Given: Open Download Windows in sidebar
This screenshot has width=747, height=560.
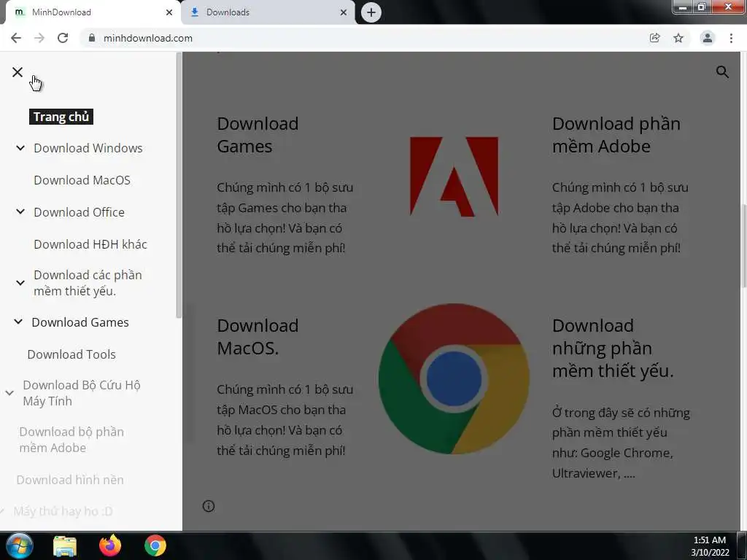Looking at the screenshot, I should tap(88, 148).
